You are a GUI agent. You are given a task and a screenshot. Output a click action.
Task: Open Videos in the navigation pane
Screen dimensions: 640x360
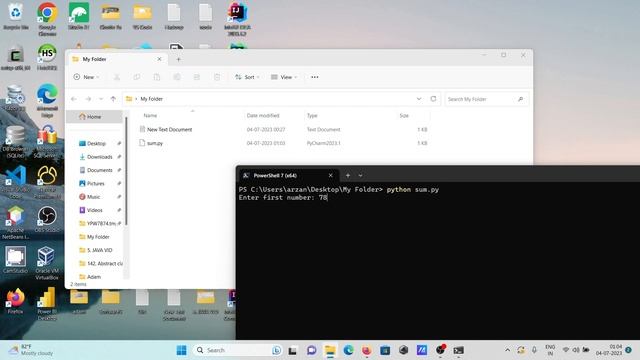tap(94, 210)
